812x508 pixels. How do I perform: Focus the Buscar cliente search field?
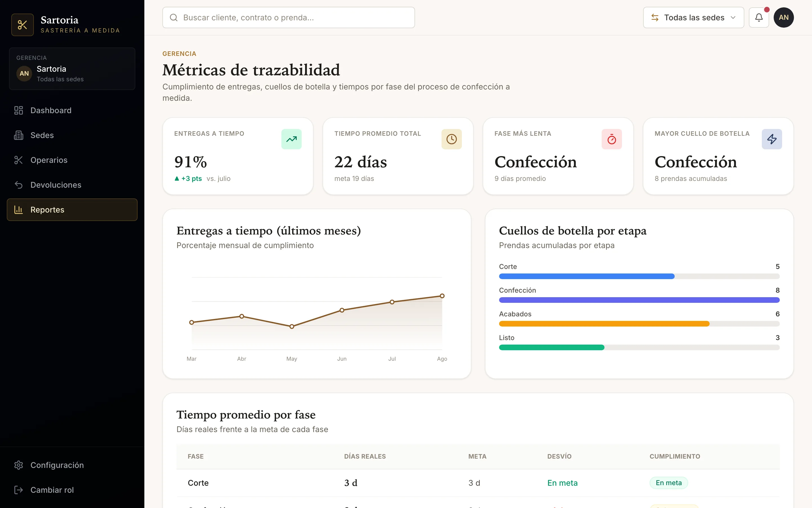coord(288,17)
